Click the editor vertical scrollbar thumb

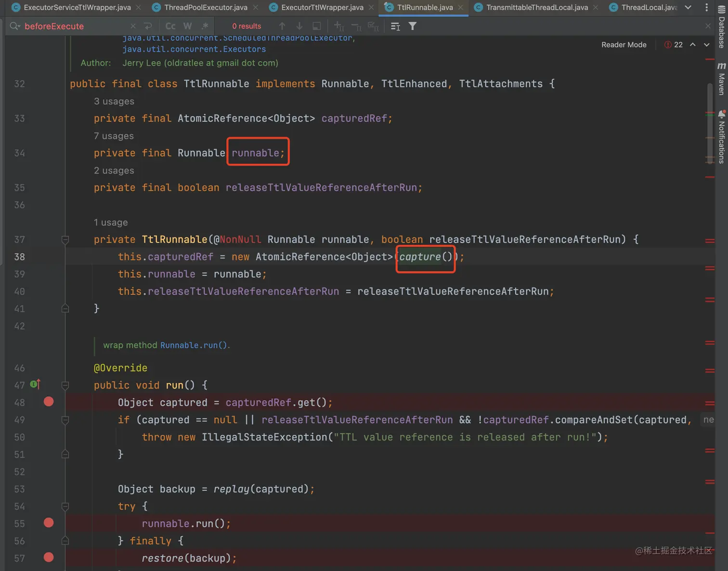coord(710,123)
